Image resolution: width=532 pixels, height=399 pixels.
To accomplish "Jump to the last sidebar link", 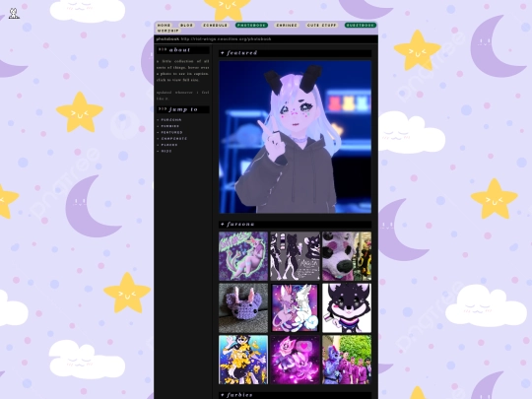I will (x=166, y=151).
